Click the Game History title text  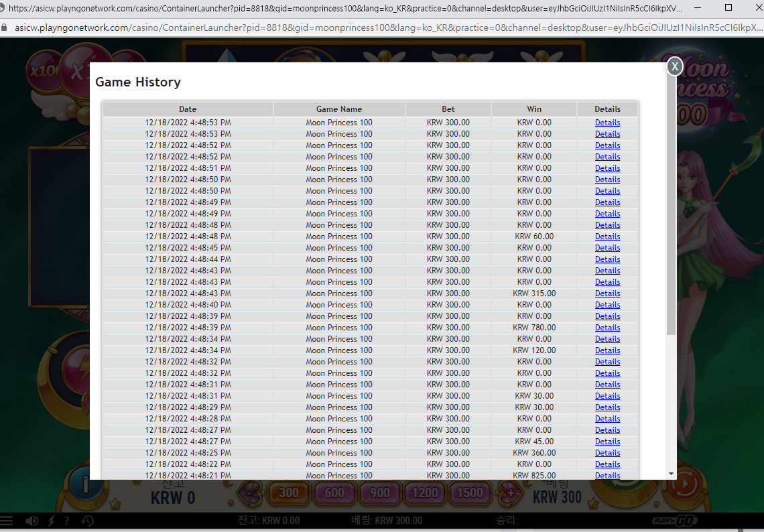(x=138, y=82)
